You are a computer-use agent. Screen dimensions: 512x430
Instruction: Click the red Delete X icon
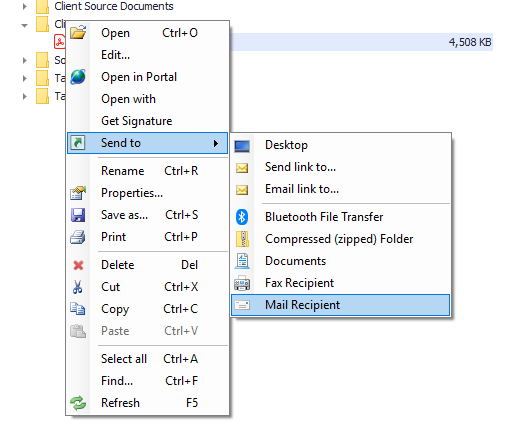78,265
